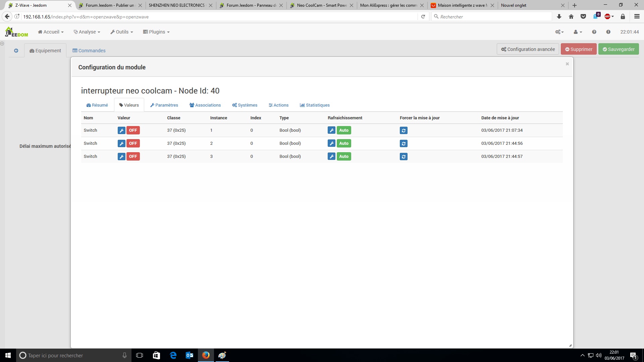Expand the Plugins menu

pyautogui.click(x=156, y=32)
